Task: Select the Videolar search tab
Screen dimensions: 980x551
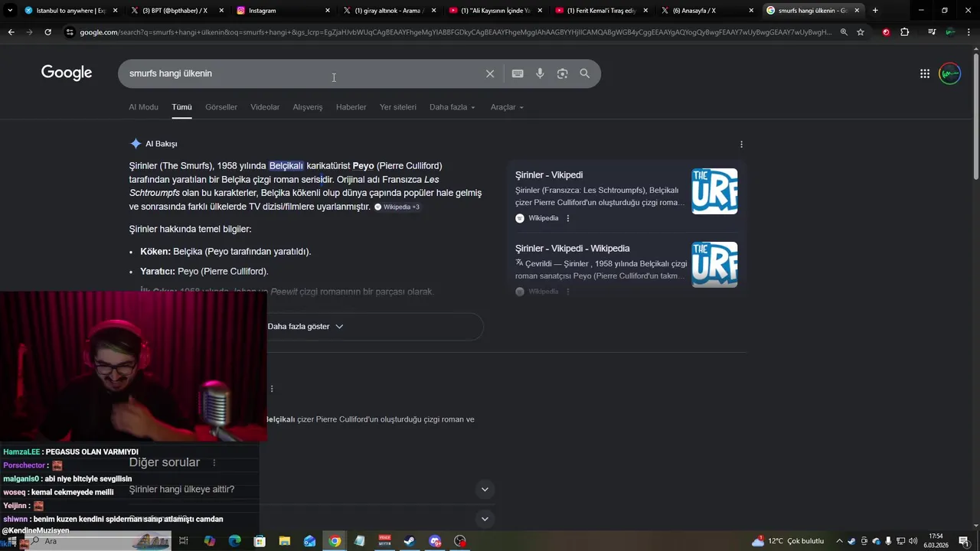Action: [265, 107]
